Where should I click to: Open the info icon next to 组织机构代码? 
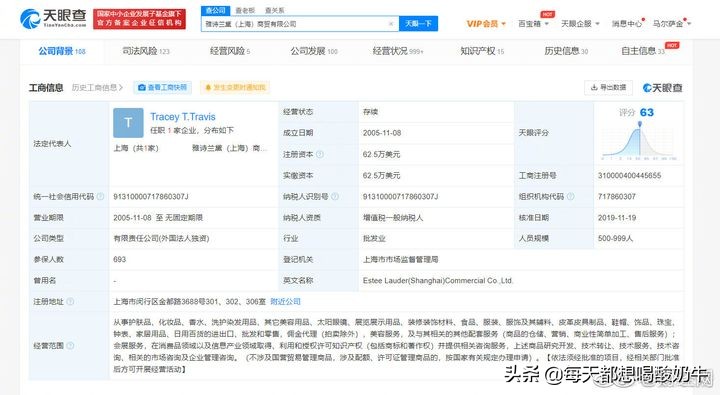click(570, 197)
